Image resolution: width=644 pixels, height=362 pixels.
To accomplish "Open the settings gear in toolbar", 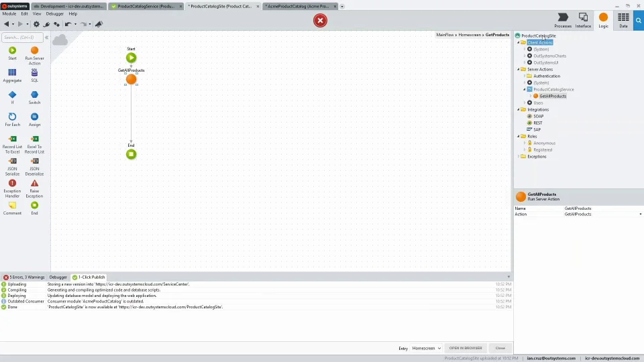I will coord(36,24).
